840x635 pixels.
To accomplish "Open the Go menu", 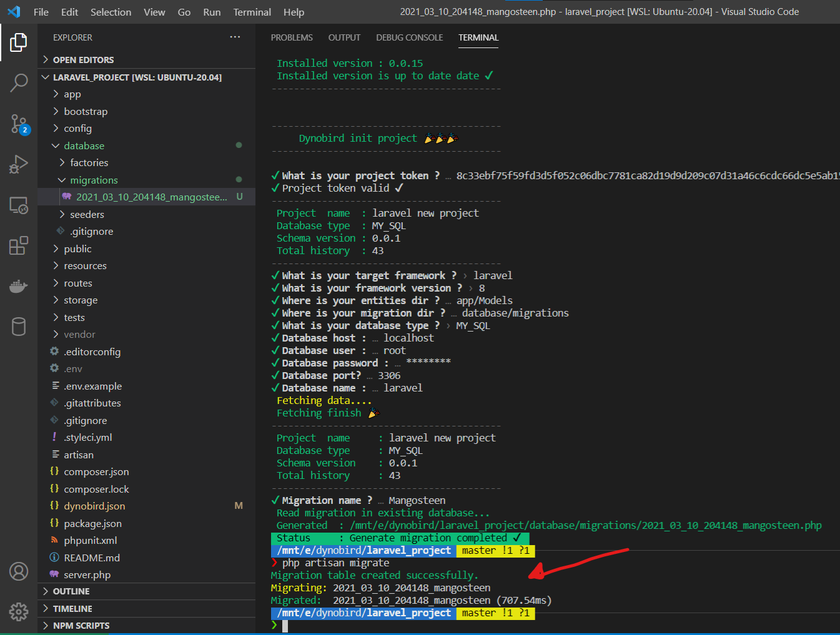I will click(x=184, y=12).
